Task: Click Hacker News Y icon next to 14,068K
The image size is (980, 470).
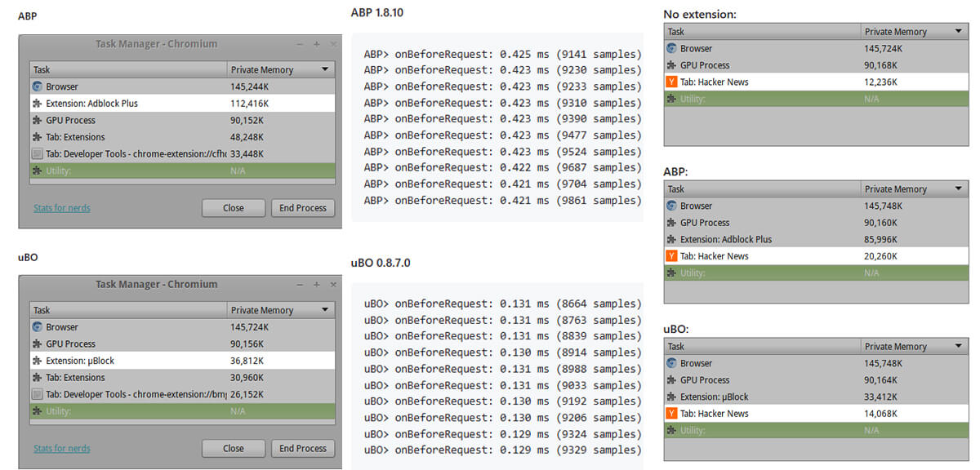Action: [671, 414]
